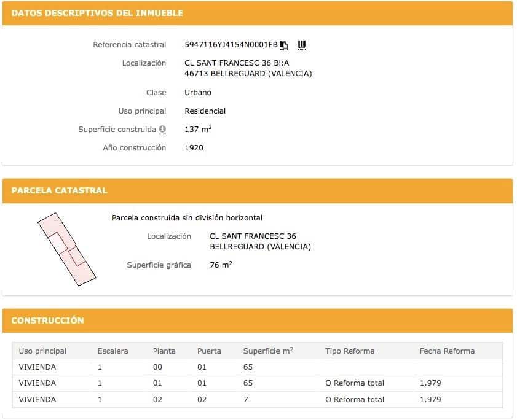Select the barcode symbol for reference 5947116YJ4154N0001FB
The image size is (517, 420).
click(301, 44)
